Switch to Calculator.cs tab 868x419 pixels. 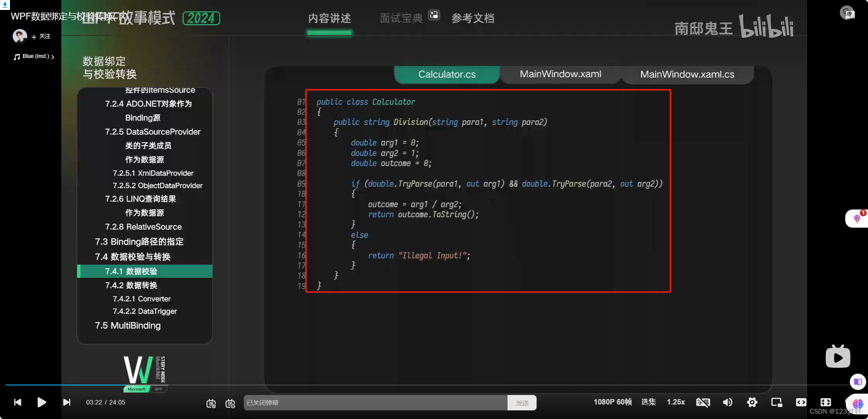(447, 74)
